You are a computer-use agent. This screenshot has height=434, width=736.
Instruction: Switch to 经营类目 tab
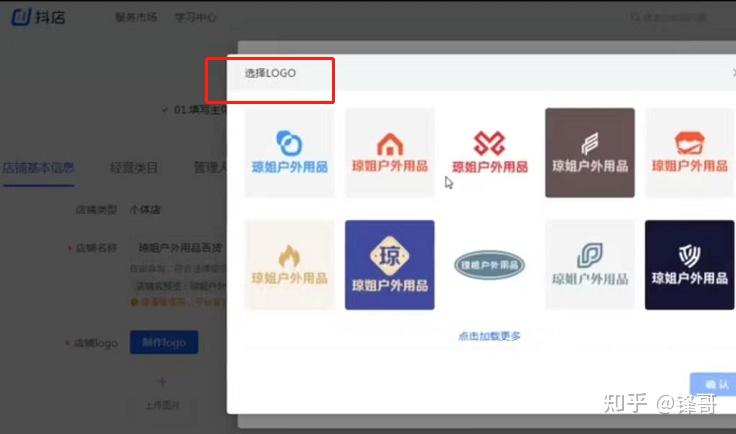pyautogui.click(x=134, y=168)
